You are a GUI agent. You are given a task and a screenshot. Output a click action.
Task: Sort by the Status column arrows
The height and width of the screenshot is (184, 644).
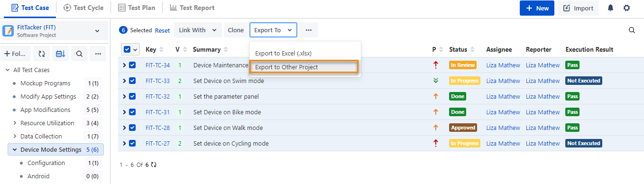(472, 49)
